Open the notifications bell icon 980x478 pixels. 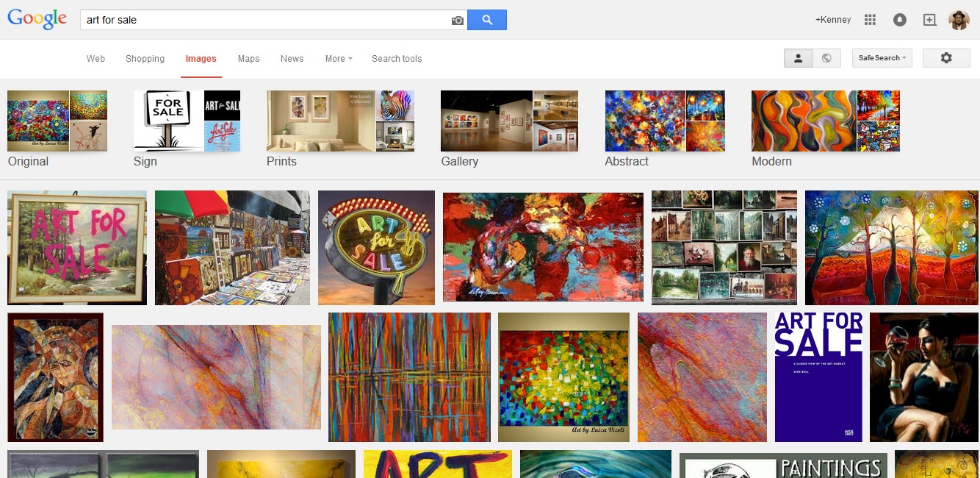click(900, 20)
